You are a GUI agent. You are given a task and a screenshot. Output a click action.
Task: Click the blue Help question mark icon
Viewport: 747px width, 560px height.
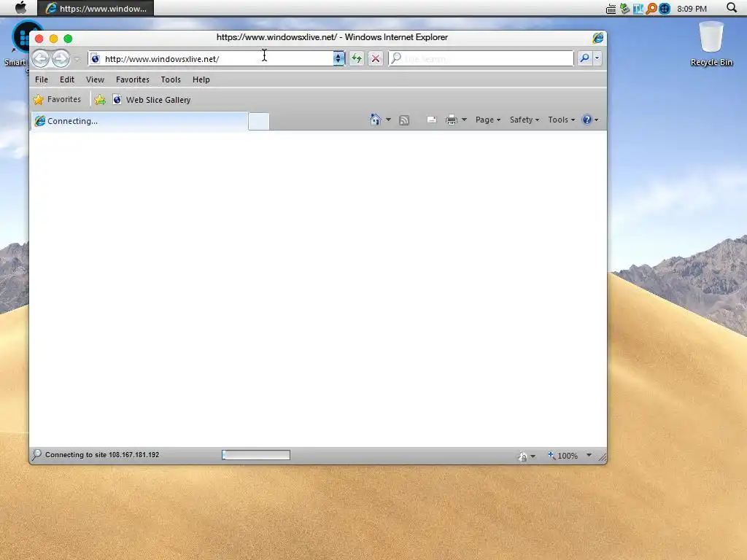[587, 120]
